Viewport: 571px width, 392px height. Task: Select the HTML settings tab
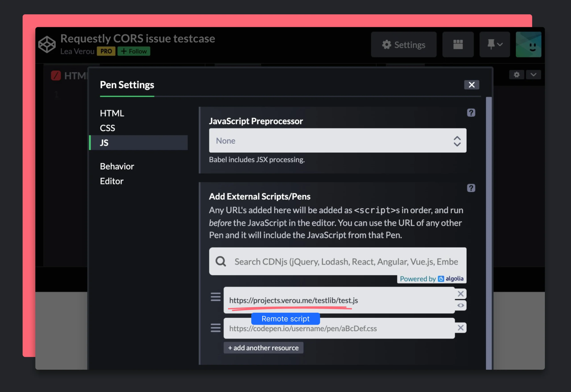tap(112, 113)
